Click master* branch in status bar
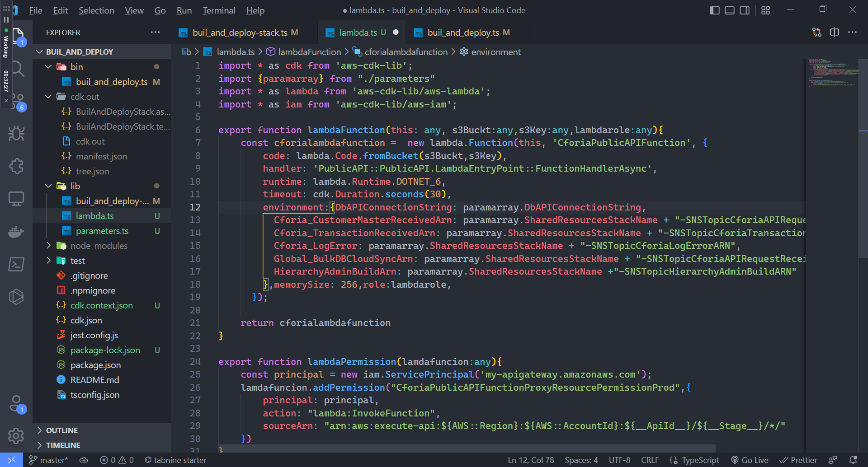The image size is (868, 467). click(x=48, y=460)
